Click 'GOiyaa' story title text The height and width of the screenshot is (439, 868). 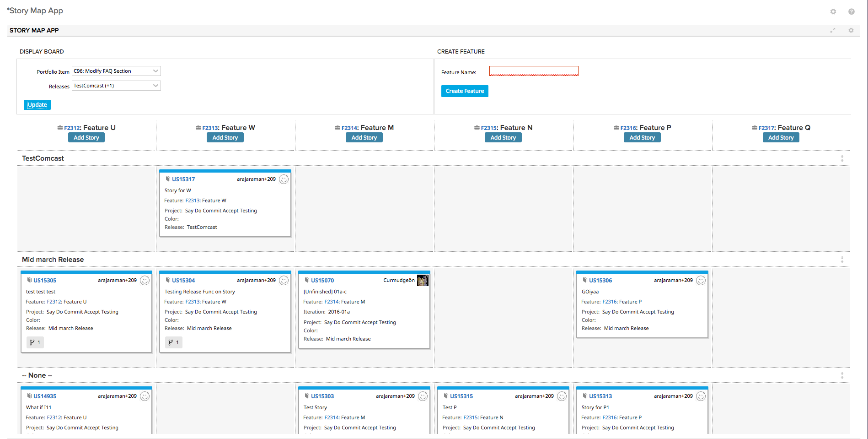[590, 292]
